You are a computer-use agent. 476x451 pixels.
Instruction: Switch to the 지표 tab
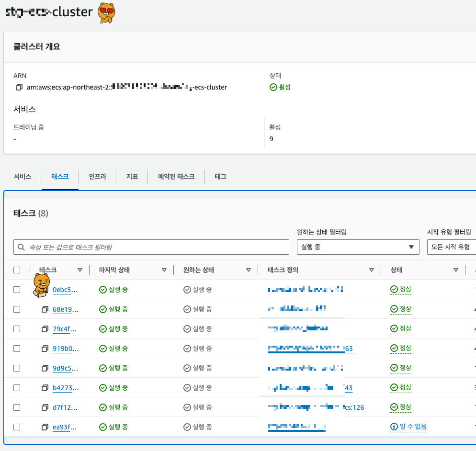132,177
